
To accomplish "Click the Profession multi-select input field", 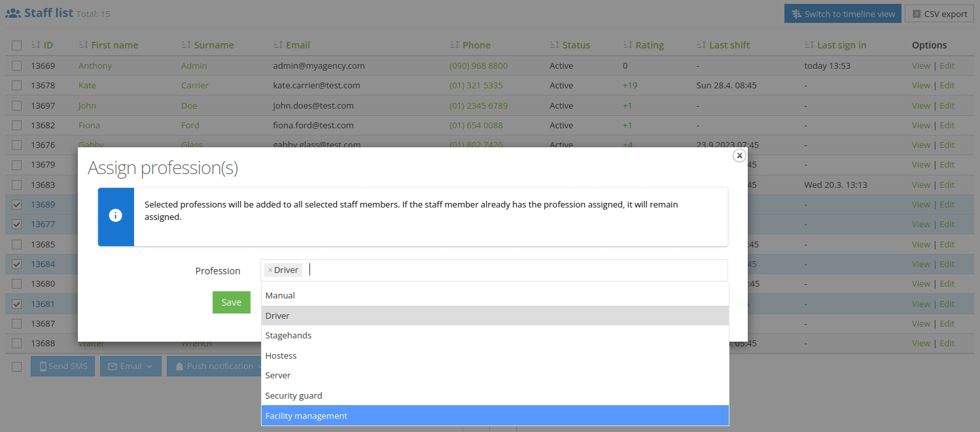I will coord(494,270).
